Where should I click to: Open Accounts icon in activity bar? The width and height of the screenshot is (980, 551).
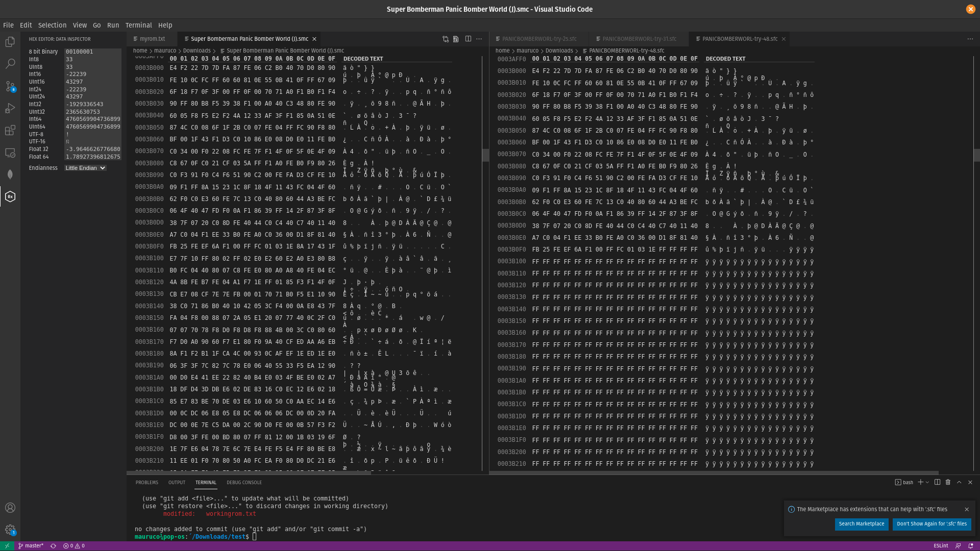(x=10, y=508)
